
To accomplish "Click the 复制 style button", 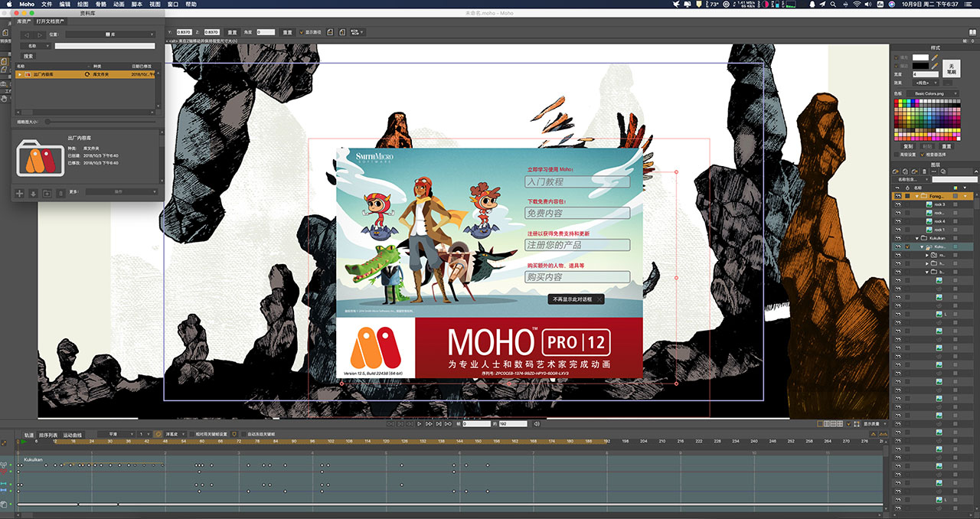I will coord(908,146).
